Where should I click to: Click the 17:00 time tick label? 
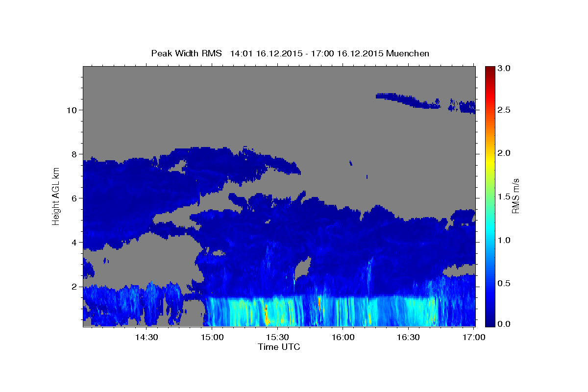pyautogui.click(x=474, y=337)
